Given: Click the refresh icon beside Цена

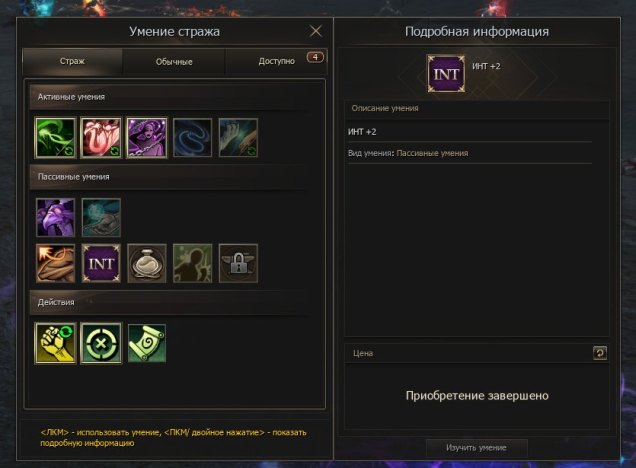Looking at the screenshot, I should pos(600,353).
